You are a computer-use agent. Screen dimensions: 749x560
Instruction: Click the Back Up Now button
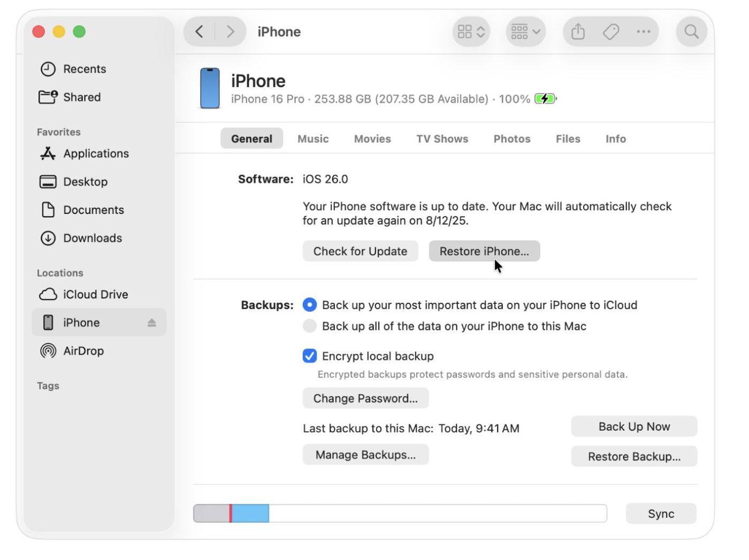[633, 427]
